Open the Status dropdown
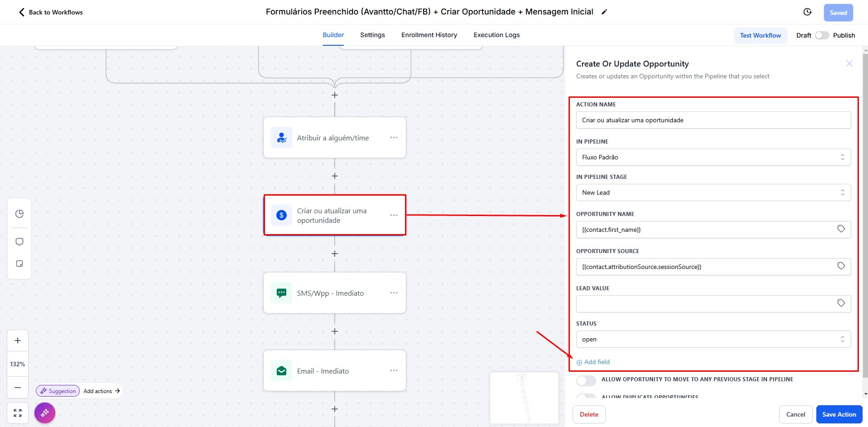The image size is (868, 427). (713, 339)
